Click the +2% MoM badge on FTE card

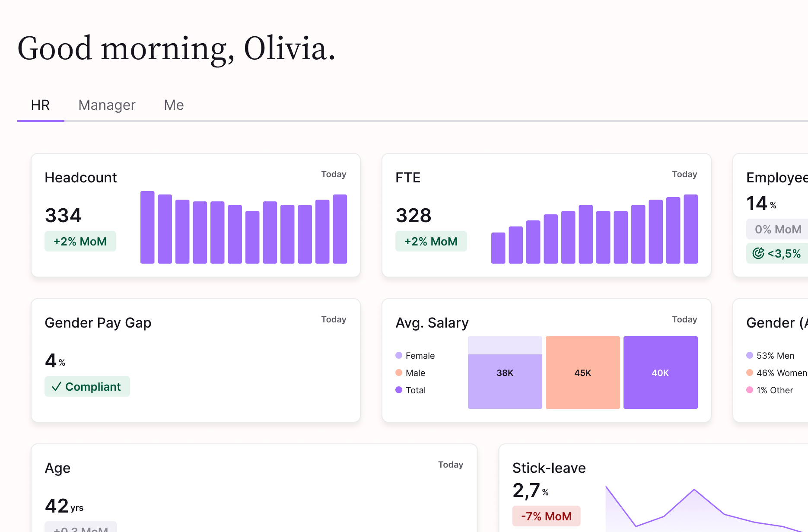[431, 241]
